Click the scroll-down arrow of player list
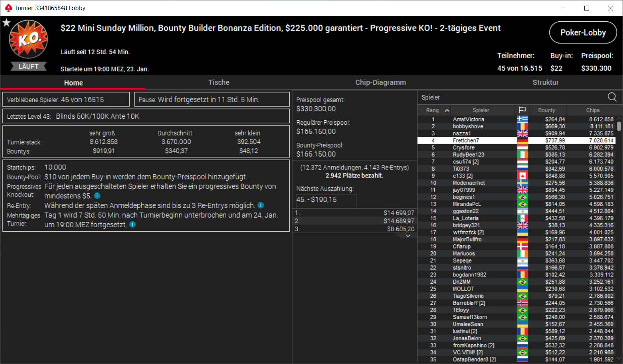Viewport: 623px width, 364px height. 619,358
